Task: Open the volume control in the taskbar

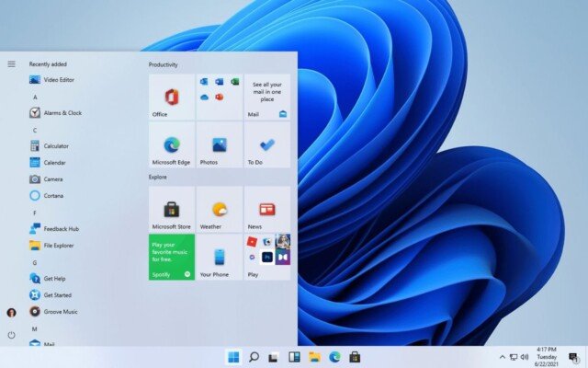Action: pyautogui.click(x=525, y=356)
